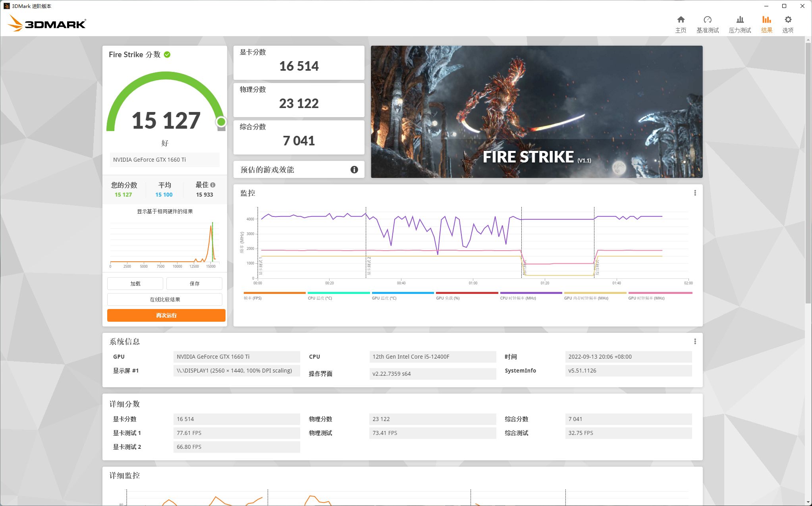The width and height of the screenshot is (812, 506).
Task: Click the 加载 button
Action: (x=135, y=284)
